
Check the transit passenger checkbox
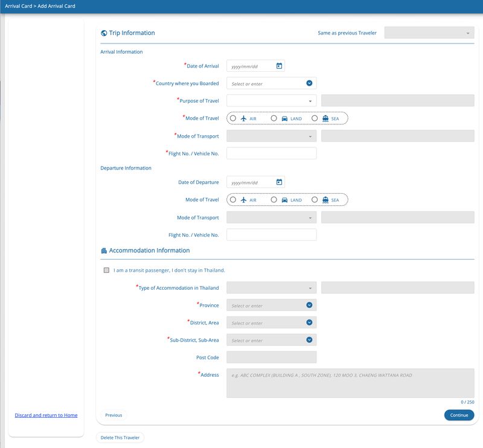[107, 270]
